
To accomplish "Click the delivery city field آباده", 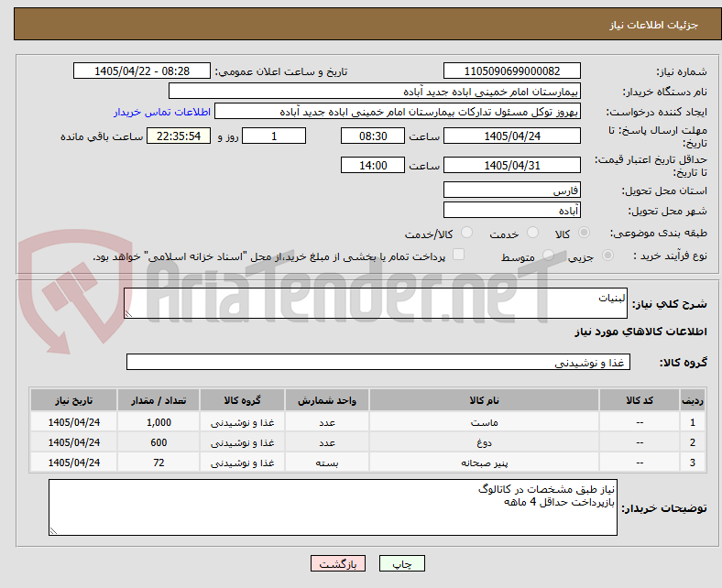I will (511, 211).
